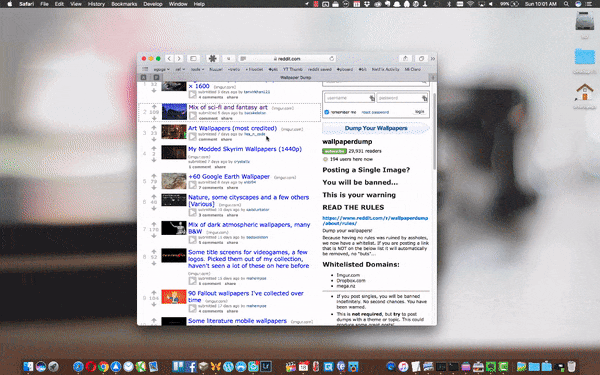Screen dimensions: 600x375
Task: Open the volume menu bar icon
Action: pos(491,4)
